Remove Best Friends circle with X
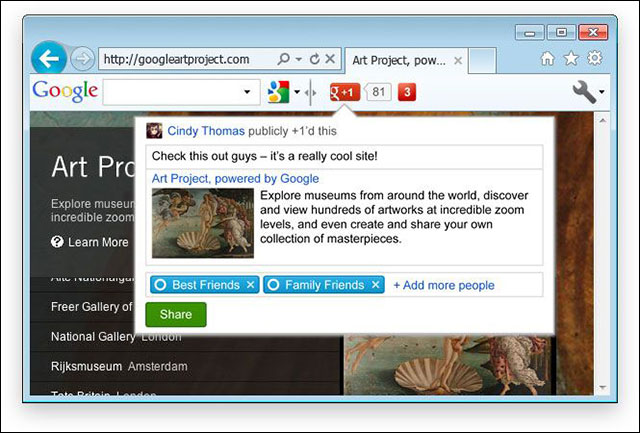The image size is (640, 433). [251, 285]
